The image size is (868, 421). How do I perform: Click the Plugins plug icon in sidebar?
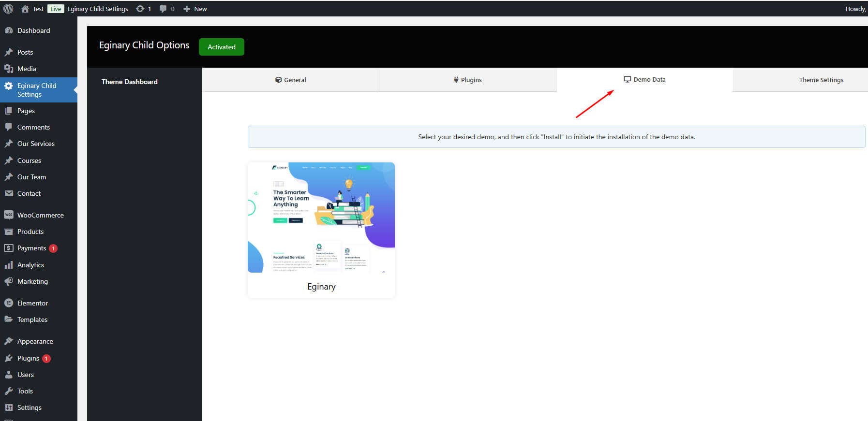pyautogui.click(x=9, y=358)
